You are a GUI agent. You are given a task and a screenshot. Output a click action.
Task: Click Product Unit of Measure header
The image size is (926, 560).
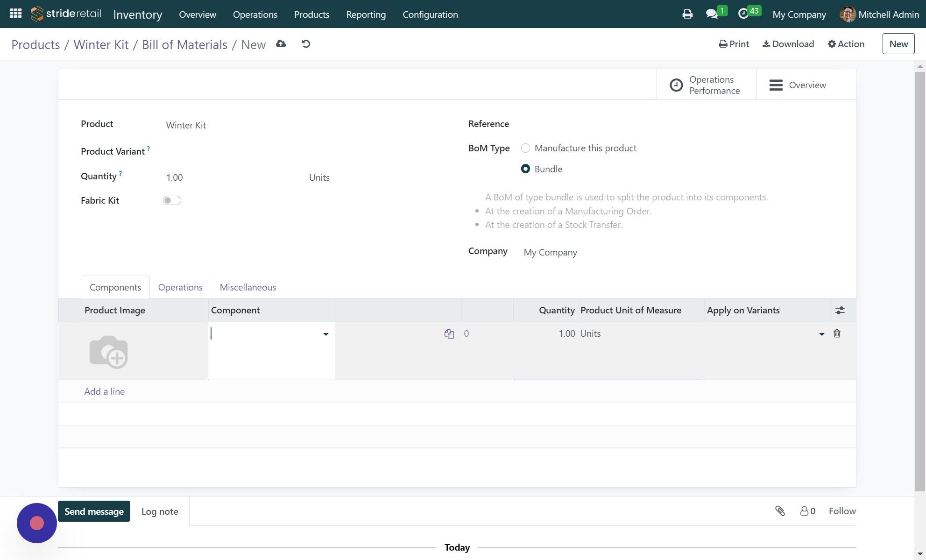pos(641,310)
